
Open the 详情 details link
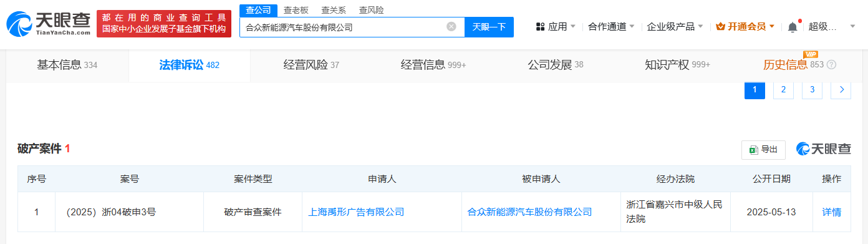(832, 212)
